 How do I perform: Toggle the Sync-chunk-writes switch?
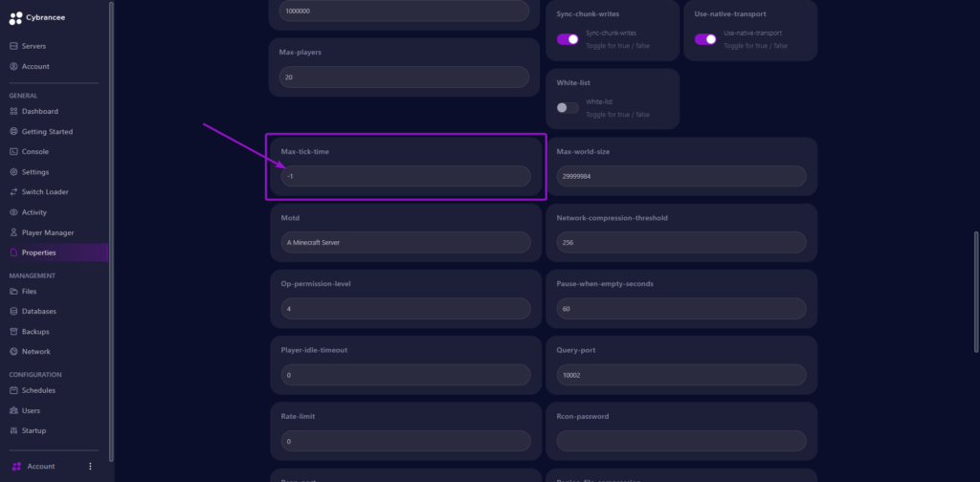pos(568,39)
